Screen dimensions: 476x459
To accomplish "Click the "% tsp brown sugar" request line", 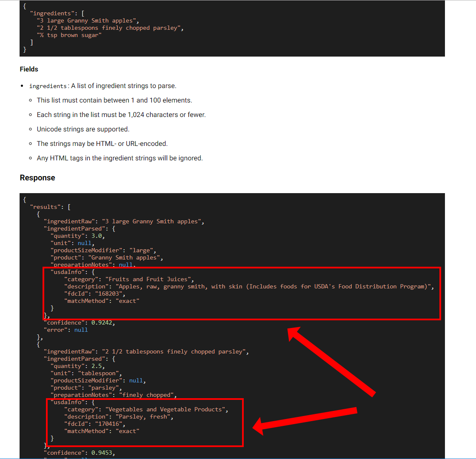I will 69,35.
